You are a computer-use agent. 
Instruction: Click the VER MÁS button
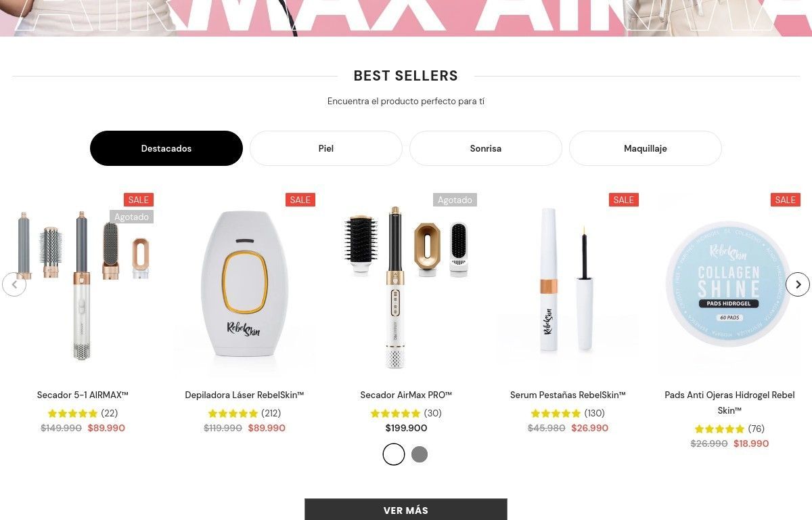[406, 510]
